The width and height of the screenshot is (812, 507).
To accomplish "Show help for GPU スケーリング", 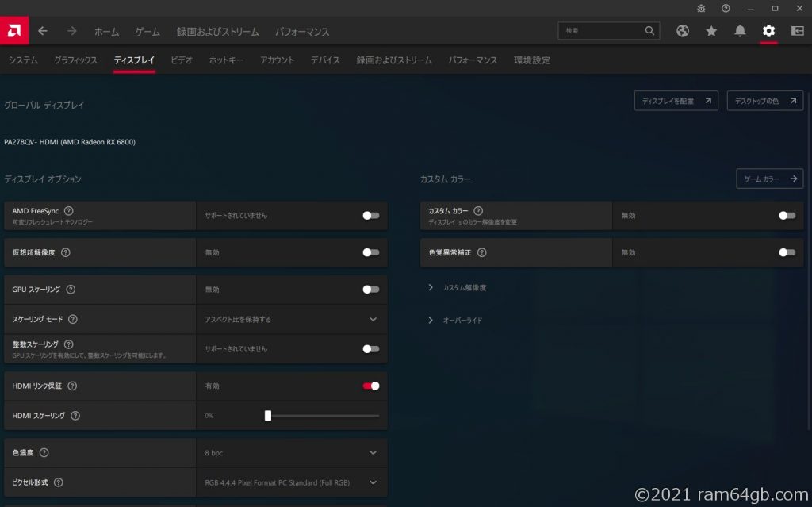I will pos(71,290).
